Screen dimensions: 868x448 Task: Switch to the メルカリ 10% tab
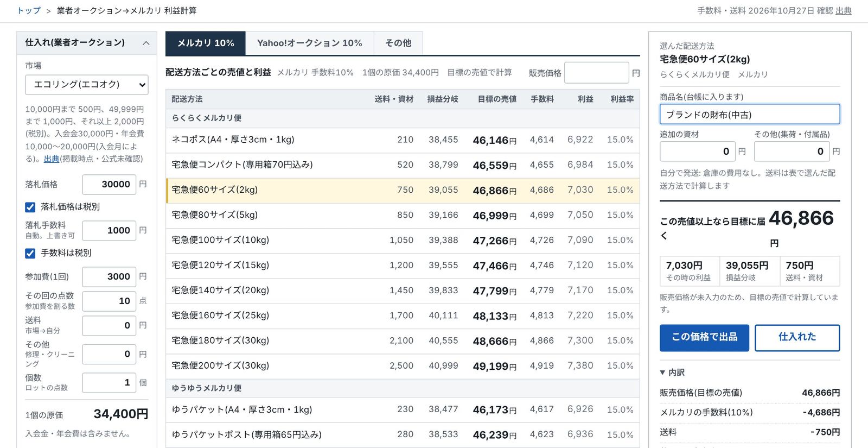coord(206,43)
